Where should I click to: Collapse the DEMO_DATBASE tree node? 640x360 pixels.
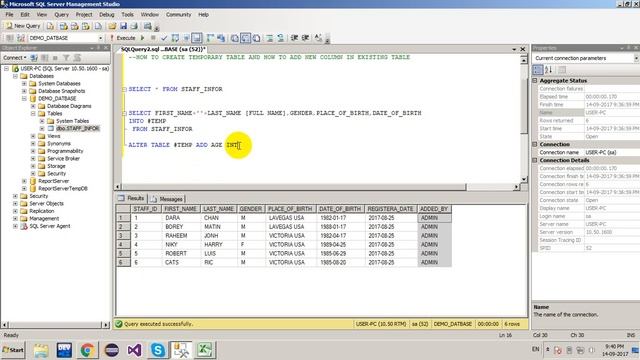click(24, 98)
